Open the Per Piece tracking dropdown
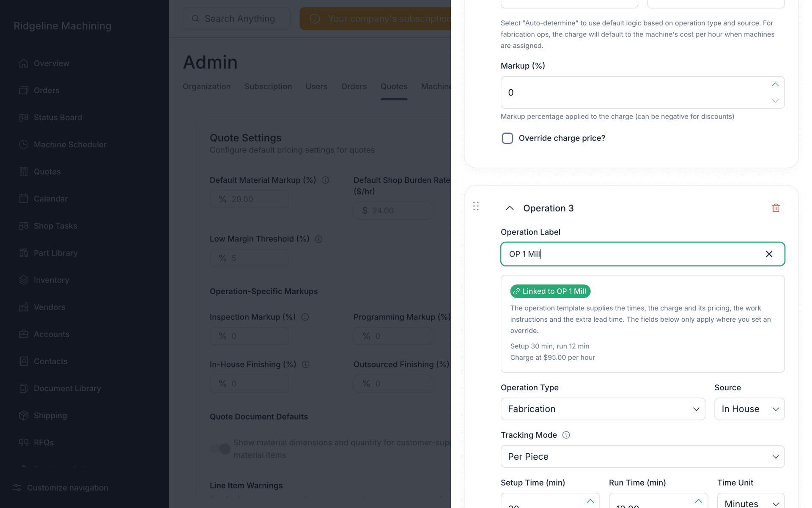 [x=642, y=457]
